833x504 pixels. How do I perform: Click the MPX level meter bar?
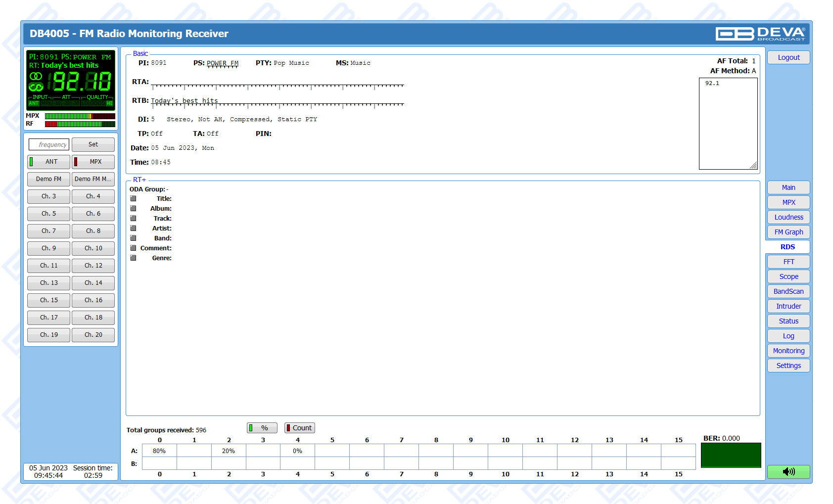80,116
